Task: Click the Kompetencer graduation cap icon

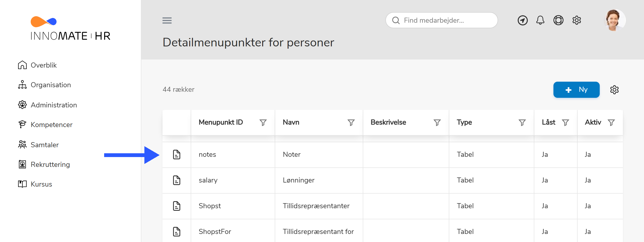Action: point(23,124)
